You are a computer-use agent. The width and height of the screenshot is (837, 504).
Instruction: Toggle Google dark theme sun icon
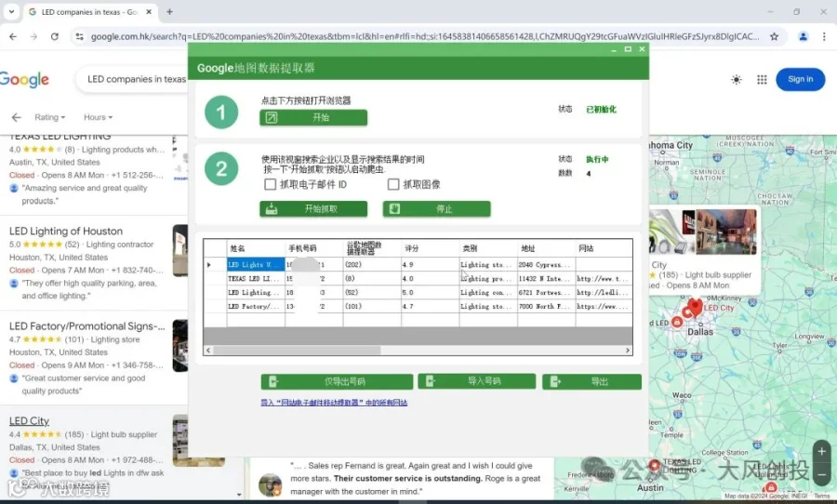[x=737, y=80]
